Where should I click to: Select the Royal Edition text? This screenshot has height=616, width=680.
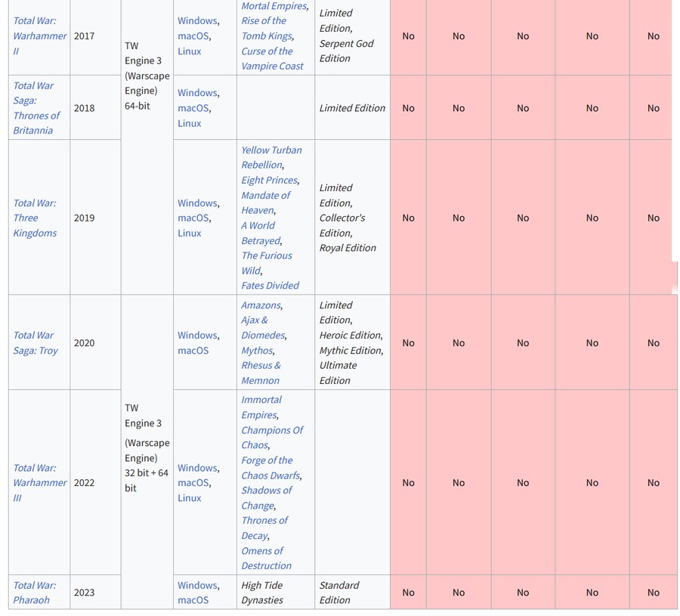tap(348, 248)
